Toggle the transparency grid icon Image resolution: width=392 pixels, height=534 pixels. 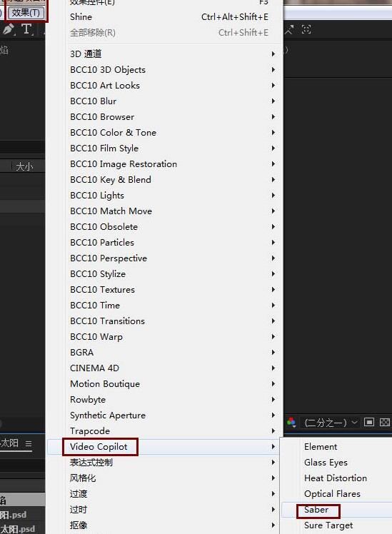385,423
